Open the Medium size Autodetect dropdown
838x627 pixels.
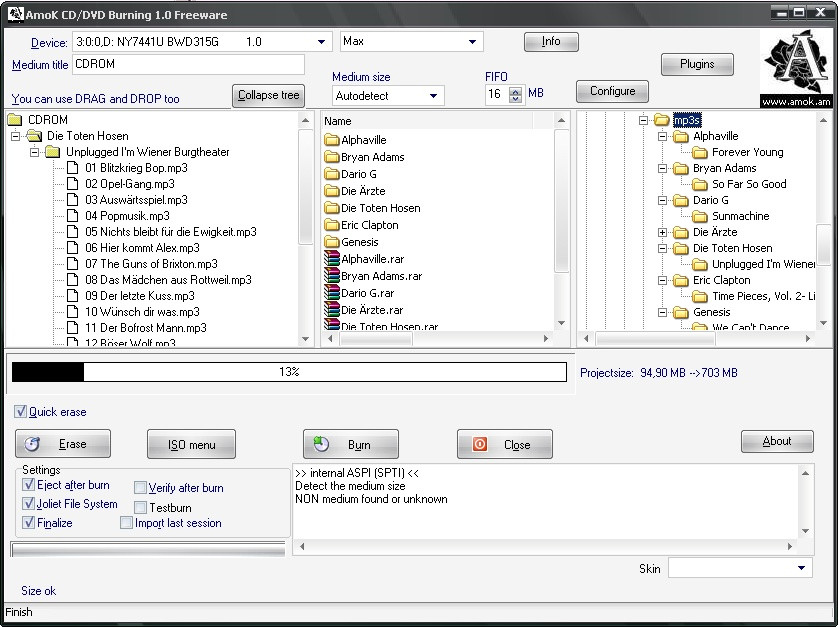tap(434, 96)
